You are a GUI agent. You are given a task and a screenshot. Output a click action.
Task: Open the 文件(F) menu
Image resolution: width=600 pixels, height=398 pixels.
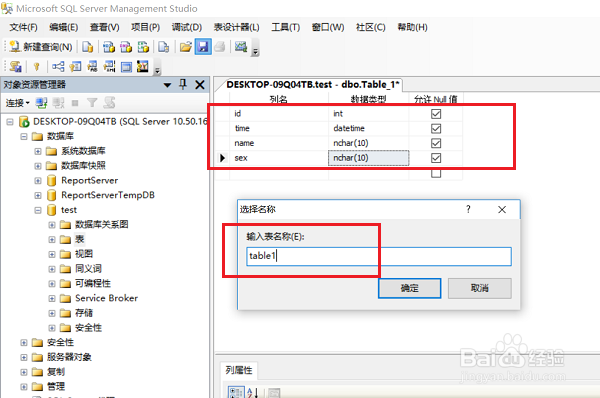pyautogui.click(x=23, y=27)
